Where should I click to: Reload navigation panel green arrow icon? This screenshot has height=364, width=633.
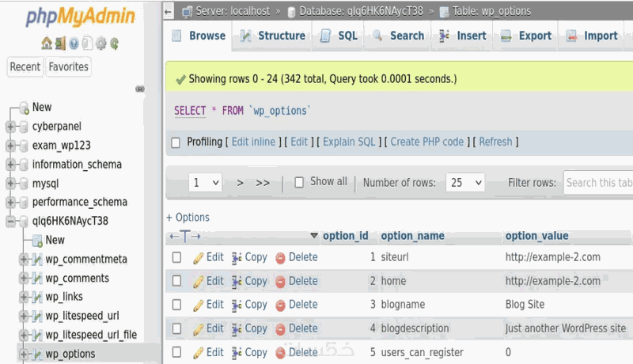(x=114, y=44)
